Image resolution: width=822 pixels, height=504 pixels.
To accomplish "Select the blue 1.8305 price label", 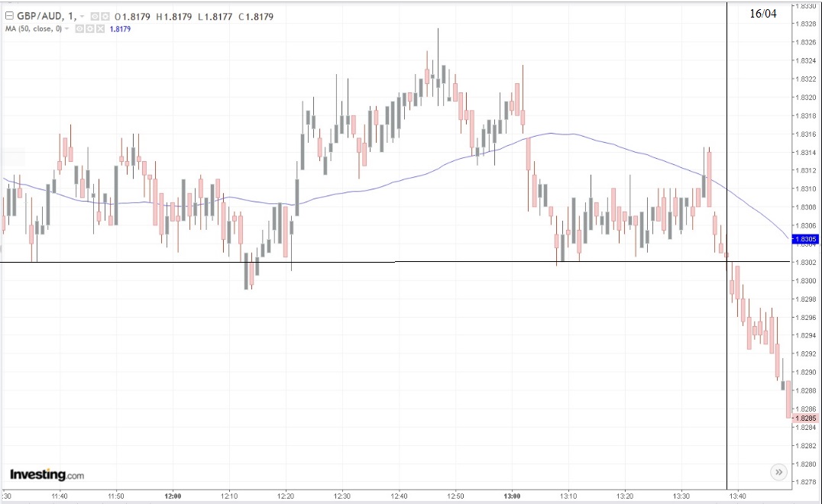I will (x=804, y=240).
